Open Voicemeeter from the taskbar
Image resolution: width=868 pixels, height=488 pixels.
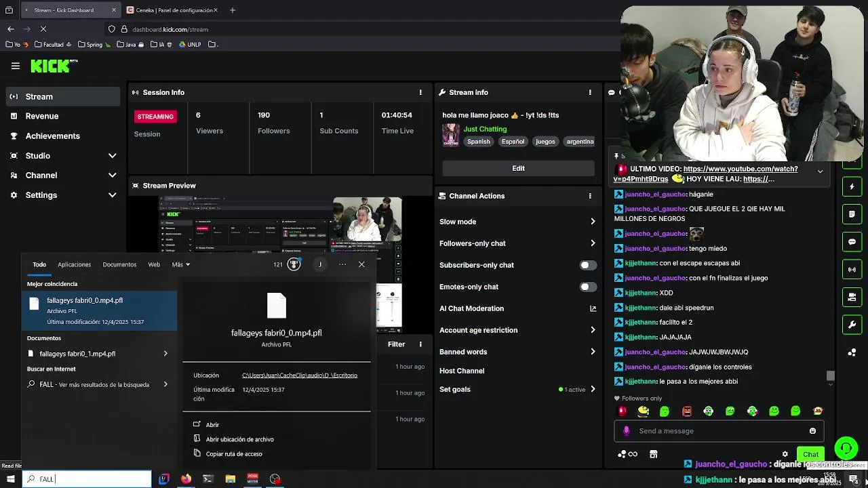pyautogui.click(x=252, y=479)
